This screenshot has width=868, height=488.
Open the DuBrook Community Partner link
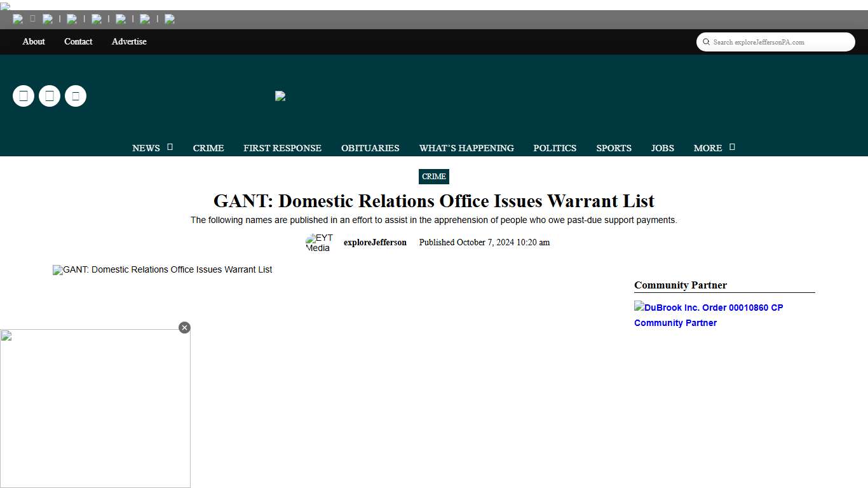[709, 315]
